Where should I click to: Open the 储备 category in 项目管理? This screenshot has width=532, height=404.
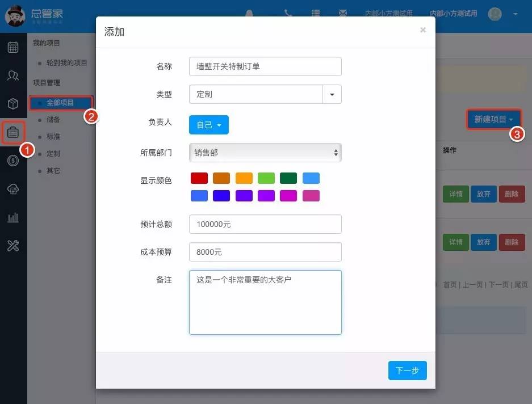[53, 119]
